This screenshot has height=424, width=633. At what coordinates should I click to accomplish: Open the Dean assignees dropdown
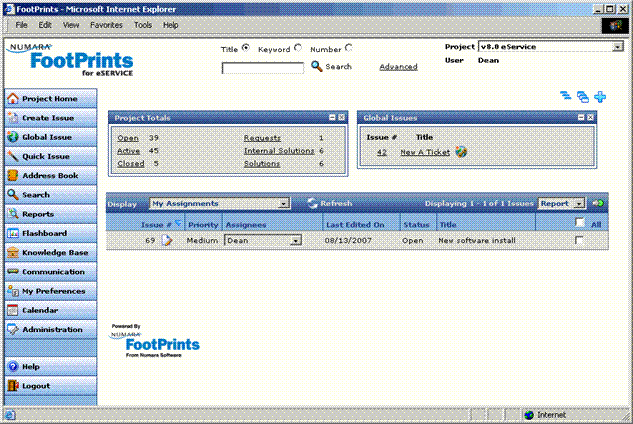click(263, 241)
